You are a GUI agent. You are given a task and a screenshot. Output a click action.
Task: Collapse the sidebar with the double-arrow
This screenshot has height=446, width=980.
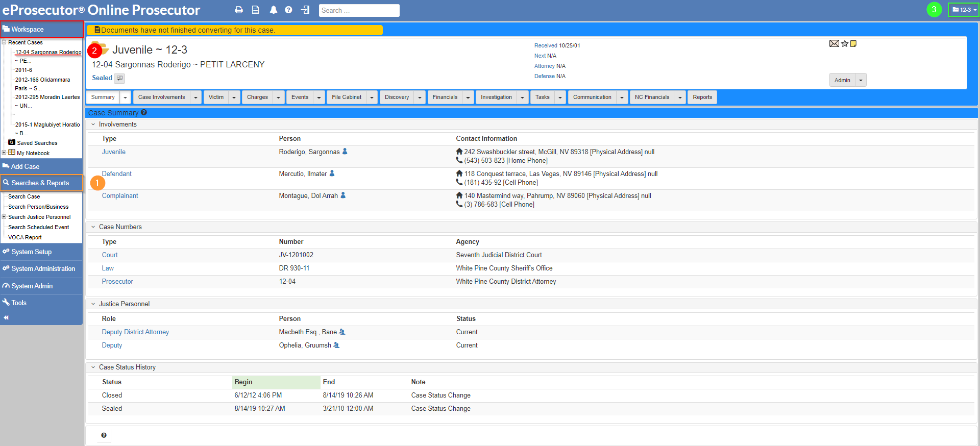point(6,317)
